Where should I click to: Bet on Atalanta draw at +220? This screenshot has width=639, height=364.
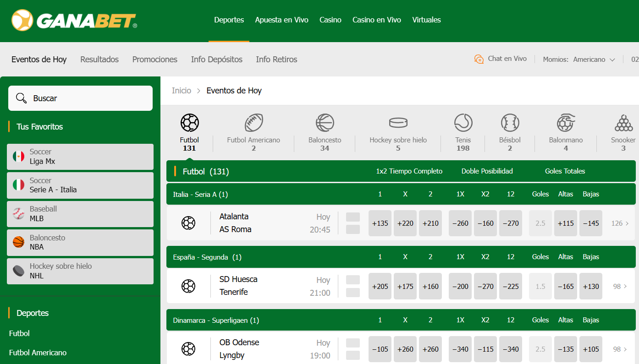click(405, 223)
